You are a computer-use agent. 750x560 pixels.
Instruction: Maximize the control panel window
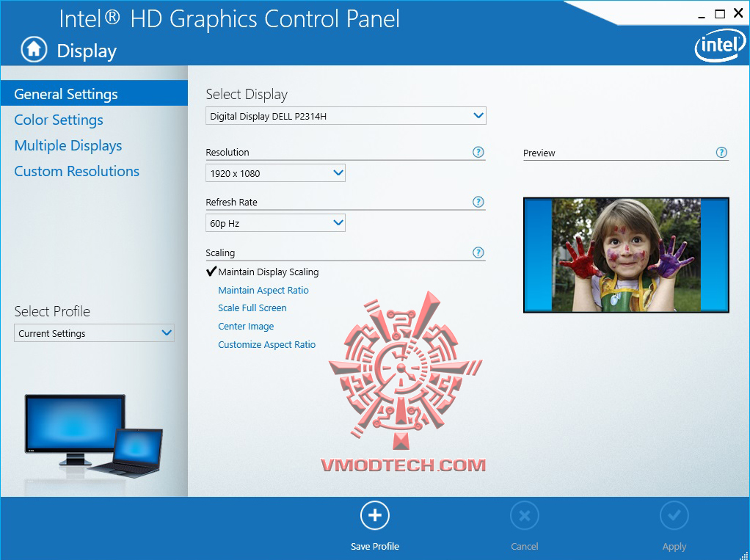click(720, 14)
